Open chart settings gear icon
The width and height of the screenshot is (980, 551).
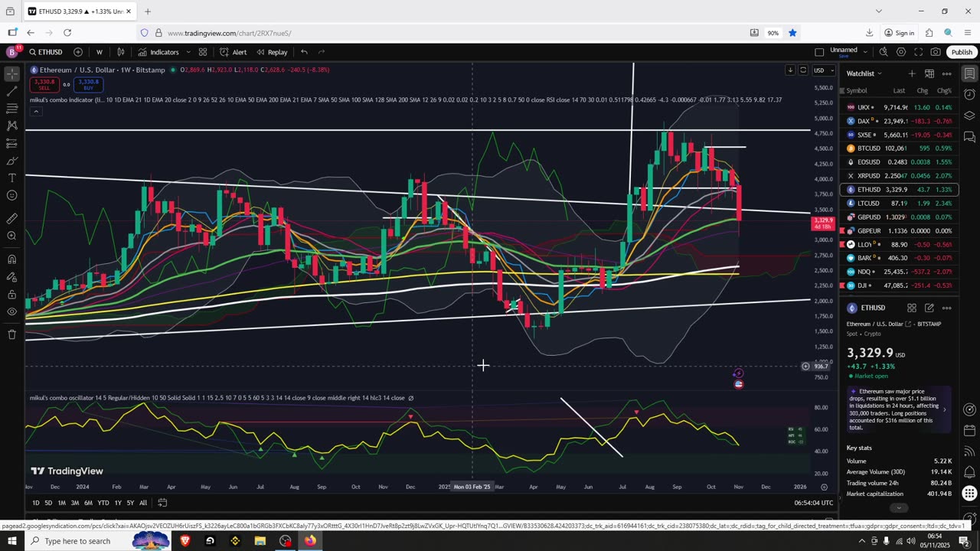901,52
